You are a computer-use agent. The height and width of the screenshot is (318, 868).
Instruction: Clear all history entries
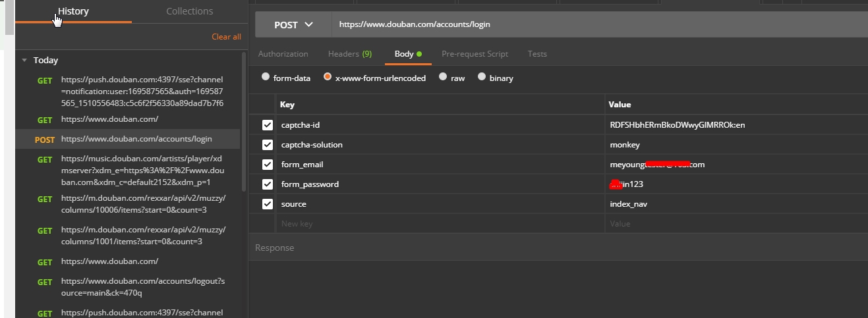[226, 37]
